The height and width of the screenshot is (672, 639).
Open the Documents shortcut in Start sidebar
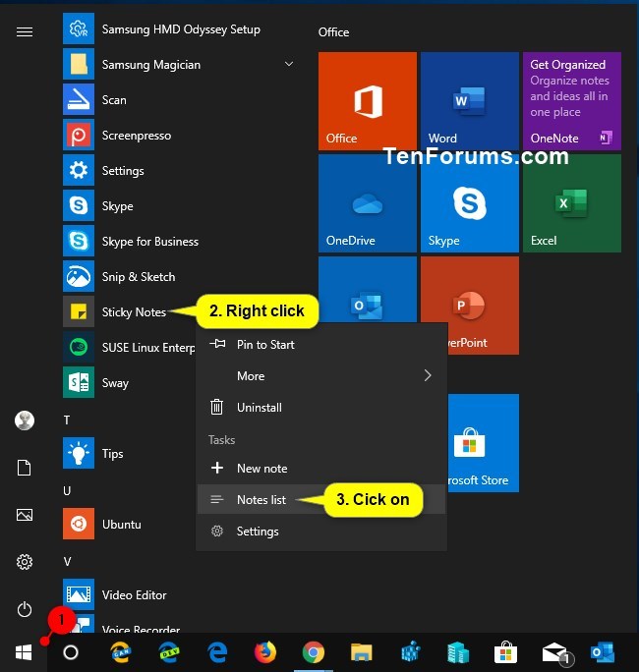[x=25, y=468]
